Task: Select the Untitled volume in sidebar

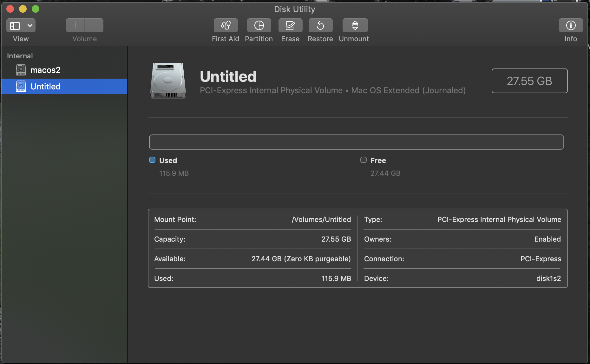Action: pyautogui.click(x=64, y=86)
